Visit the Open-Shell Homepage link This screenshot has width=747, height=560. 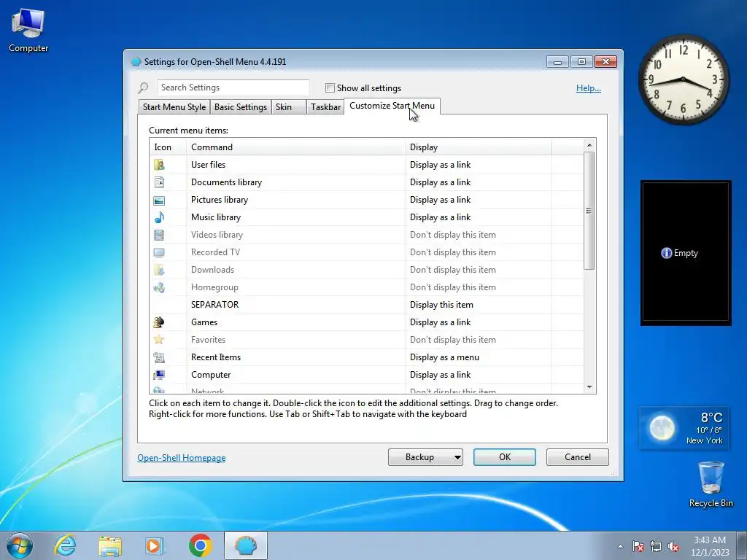coord(182,458)
